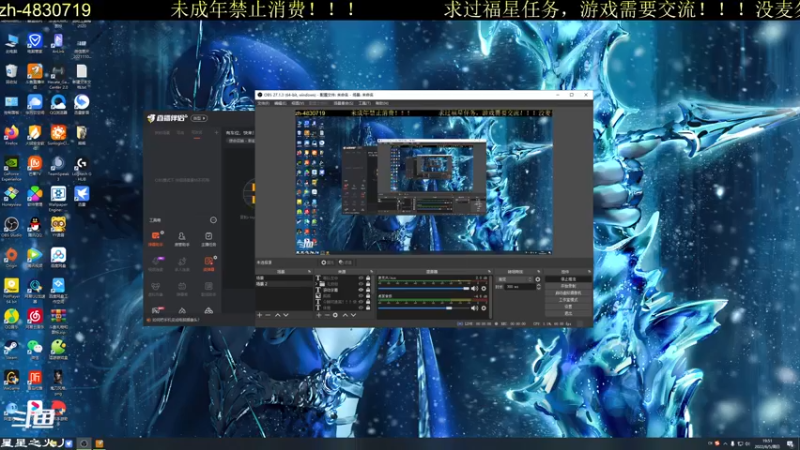
Task: Open gear settings for second mixer track
Action: 484,308
